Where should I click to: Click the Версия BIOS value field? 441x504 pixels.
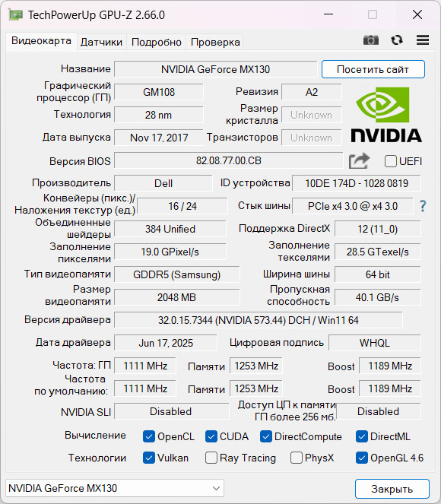(x=229, y=160)
